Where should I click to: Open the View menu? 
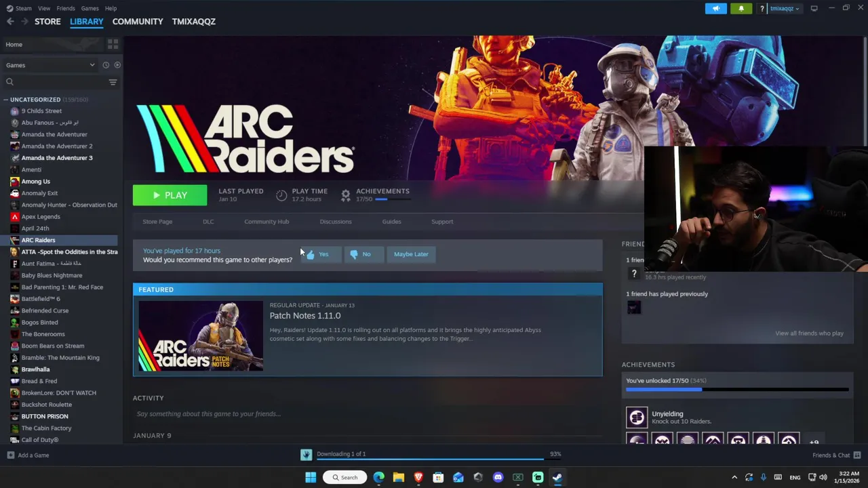point(44,8)
